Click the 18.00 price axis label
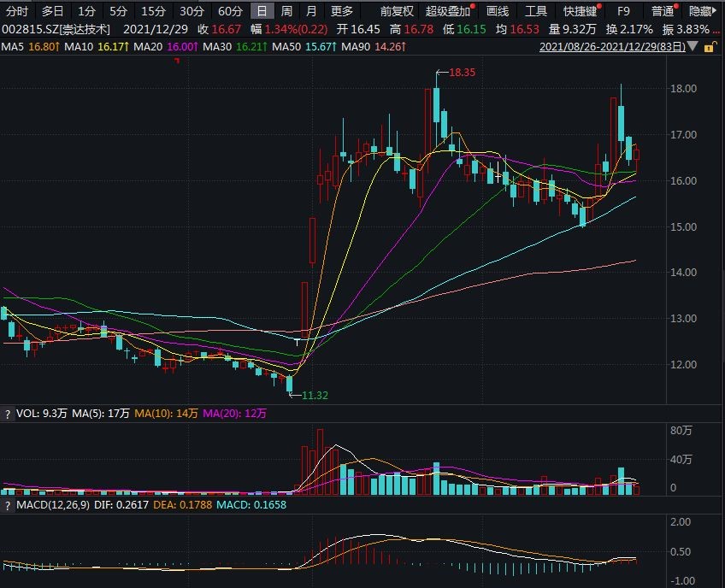 pyautogui.click(x=683, y=88)
